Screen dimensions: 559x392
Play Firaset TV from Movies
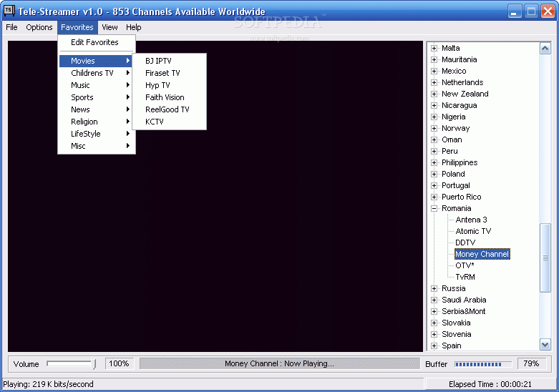(x=170, y=73)
